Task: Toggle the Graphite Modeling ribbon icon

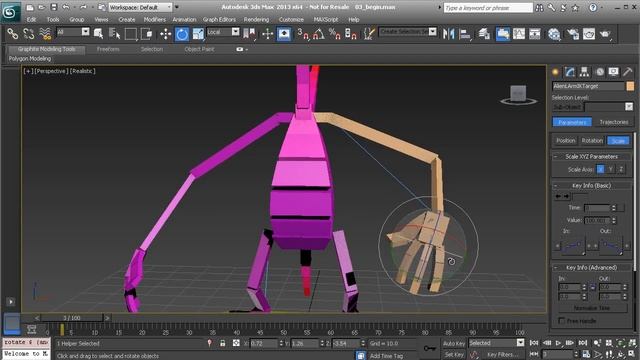Action: point(502,33)
